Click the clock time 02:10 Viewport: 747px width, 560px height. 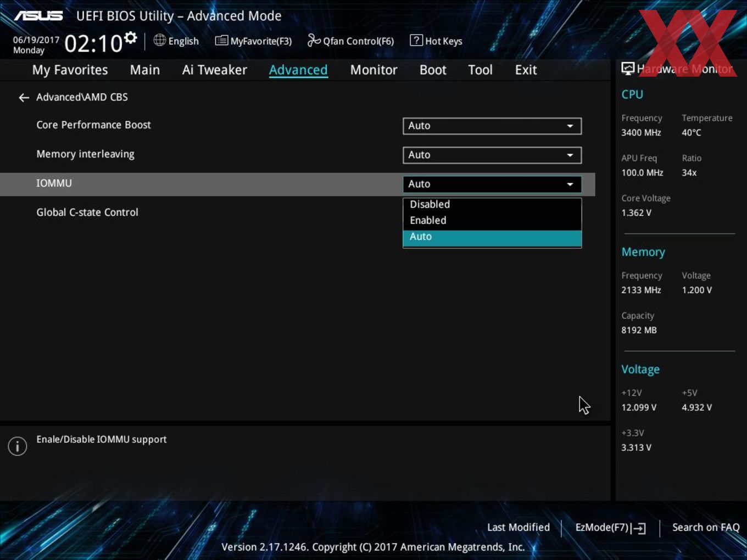[x=93, y=44]
